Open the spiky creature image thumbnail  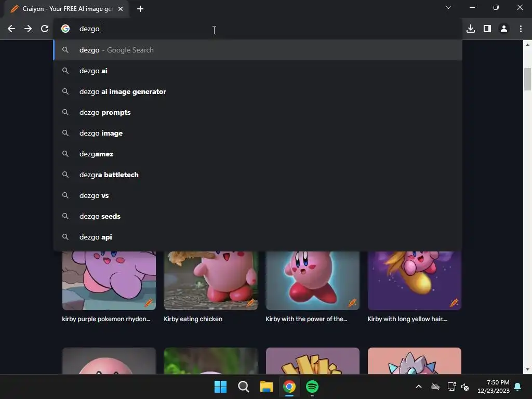click(x=414, y=361)
